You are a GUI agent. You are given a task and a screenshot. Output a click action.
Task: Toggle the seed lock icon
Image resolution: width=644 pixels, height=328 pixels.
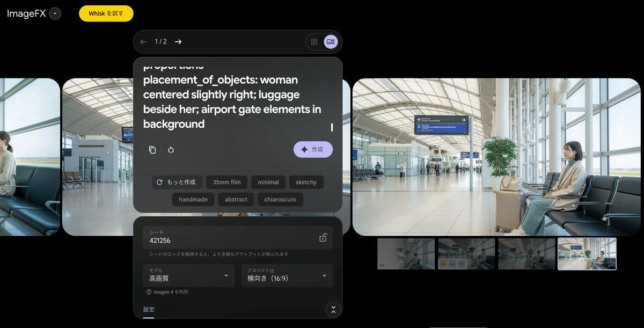[323, 237]
